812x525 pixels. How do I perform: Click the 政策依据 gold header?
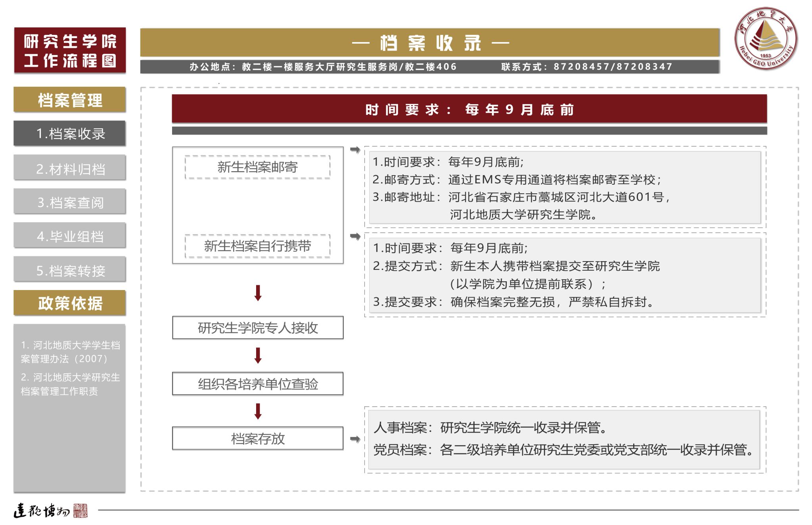pos(70,303)
